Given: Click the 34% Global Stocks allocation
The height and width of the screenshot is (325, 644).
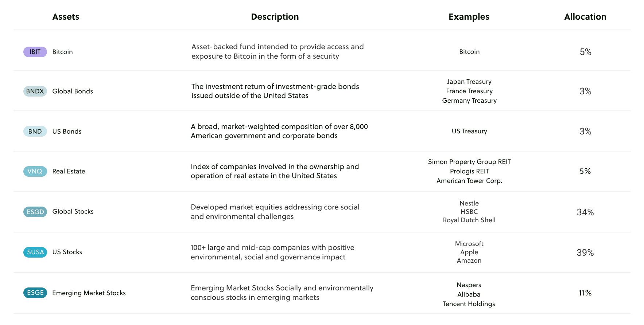Looking at the screenshot, I should [x=585, y=212].
